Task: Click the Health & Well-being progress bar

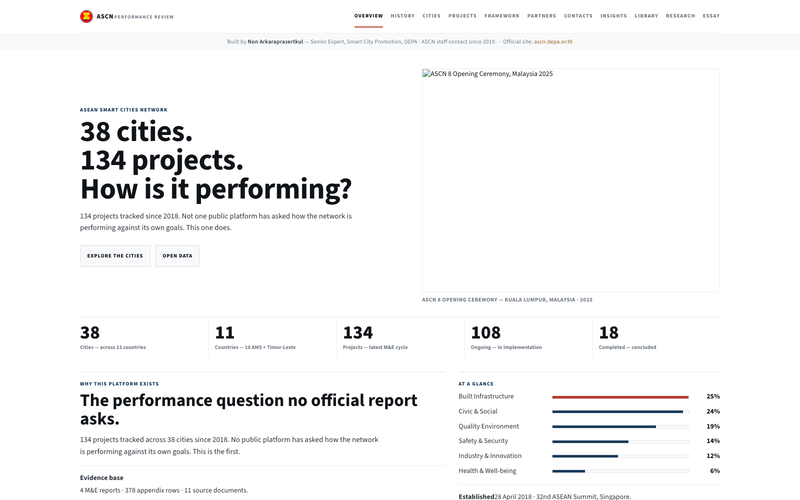Action: (620, 470)
